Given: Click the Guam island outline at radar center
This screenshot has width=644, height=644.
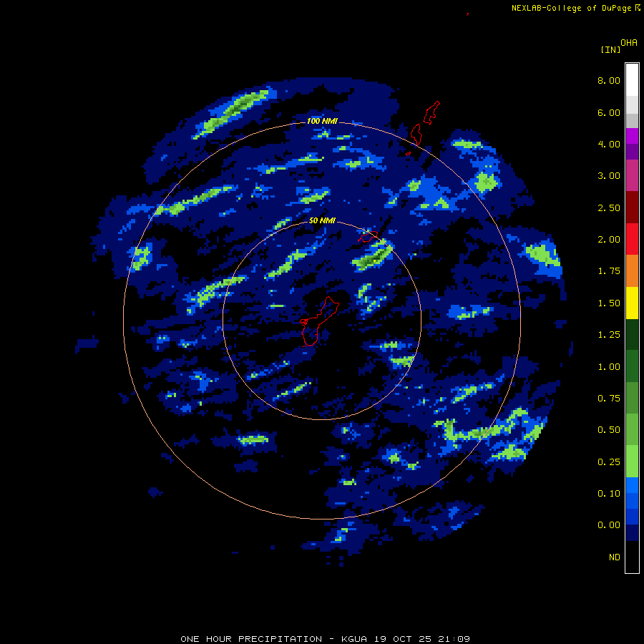Looking at the screenshot, I should (x=318, y=321).
